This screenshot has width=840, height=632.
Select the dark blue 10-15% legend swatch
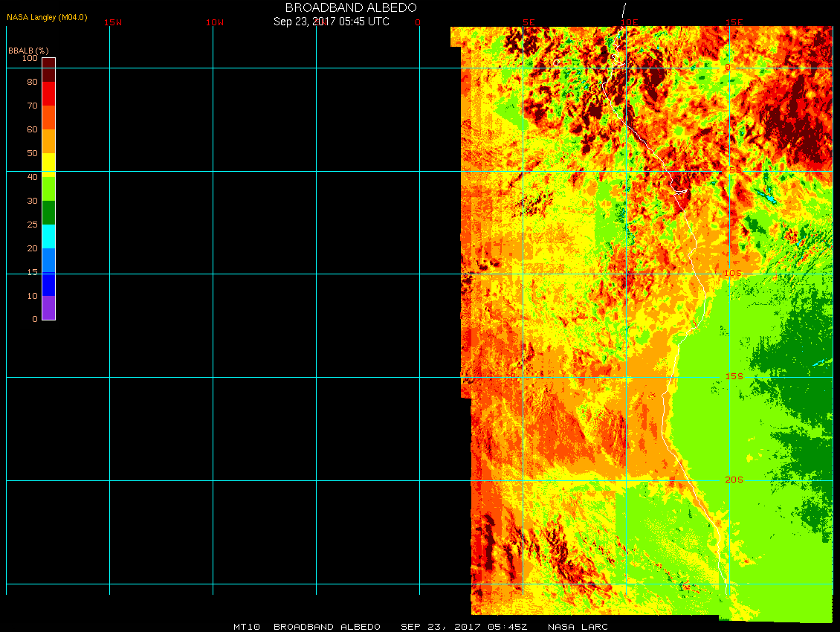[48, 284]
